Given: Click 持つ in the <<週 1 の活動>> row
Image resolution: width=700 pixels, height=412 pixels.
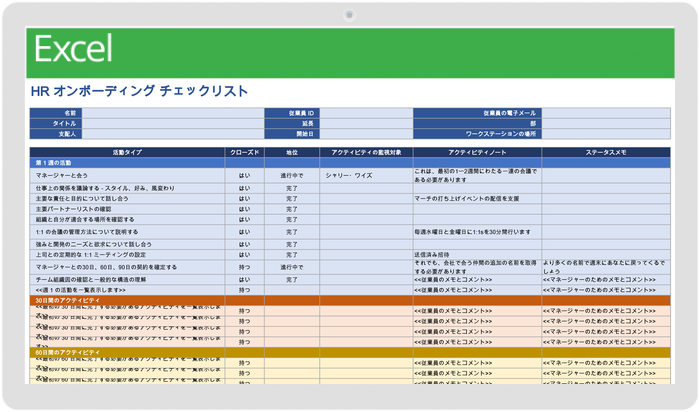Looking at the screenshot, I should 245,290.
